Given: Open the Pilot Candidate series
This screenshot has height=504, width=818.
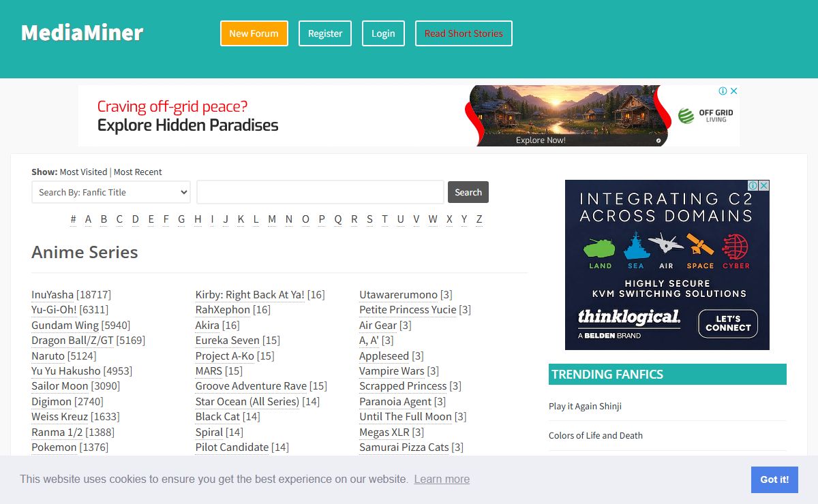Looking at the screenshot, I should (232, 447).
